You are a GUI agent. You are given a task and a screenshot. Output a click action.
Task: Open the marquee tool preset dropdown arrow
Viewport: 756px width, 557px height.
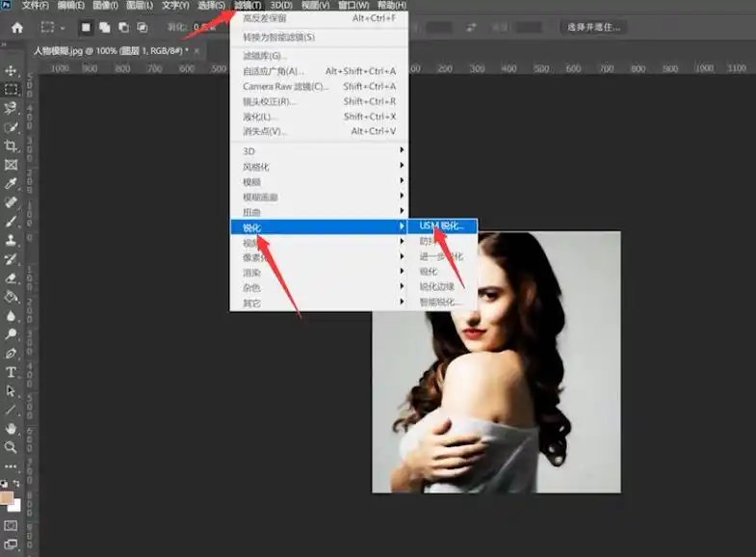click(63, 28)
